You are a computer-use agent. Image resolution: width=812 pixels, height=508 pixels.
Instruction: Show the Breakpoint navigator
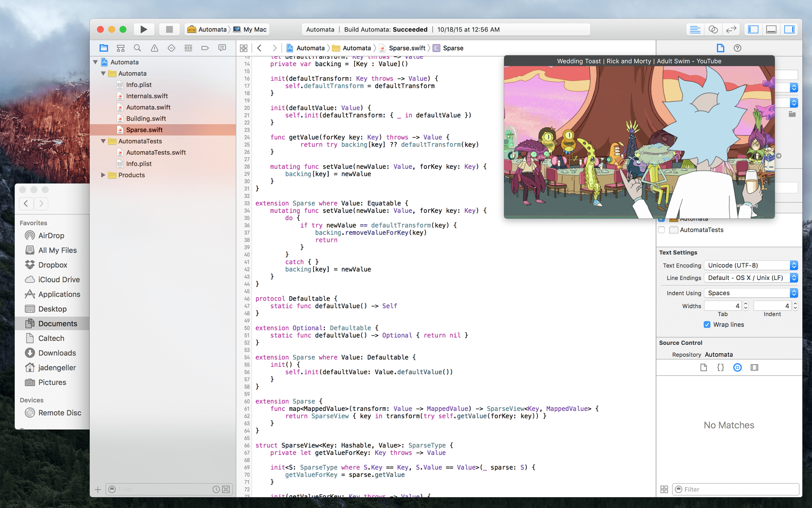205,48
